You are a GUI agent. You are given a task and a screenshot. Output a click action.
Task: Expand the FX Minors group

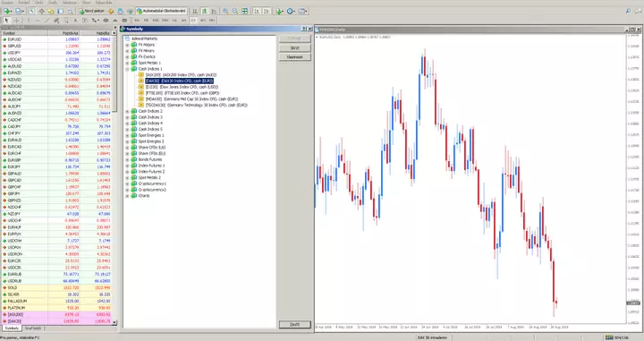coord(127,51)
